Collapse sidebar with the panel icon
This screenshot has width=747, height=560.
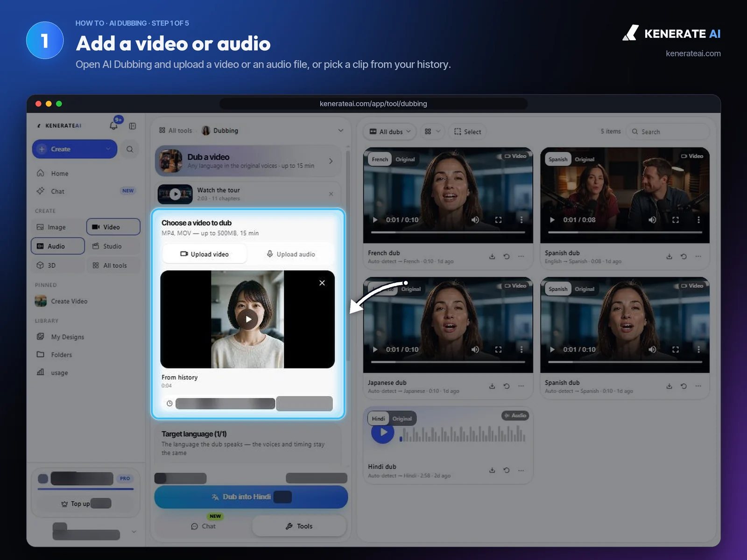click(x=133, y=126)
